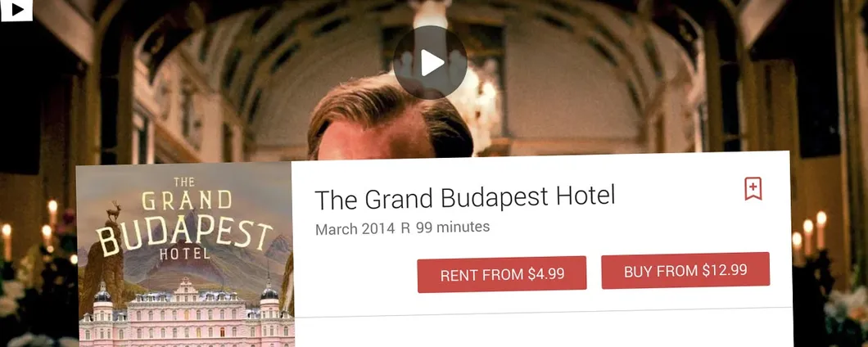Click the 99 minutes runtime text
Image resolution: width=868 pixels, height=347 pixels.
pyautogui.click(x=453, y=227)
